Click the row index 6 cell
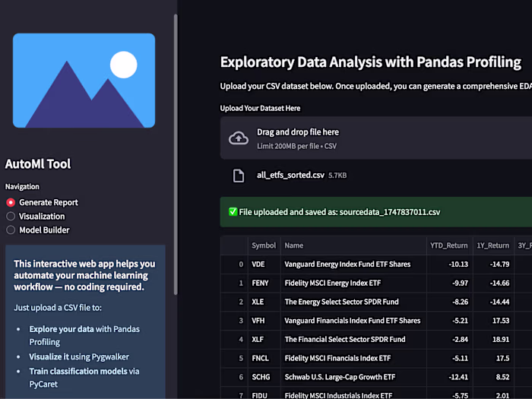 point(234,377)
